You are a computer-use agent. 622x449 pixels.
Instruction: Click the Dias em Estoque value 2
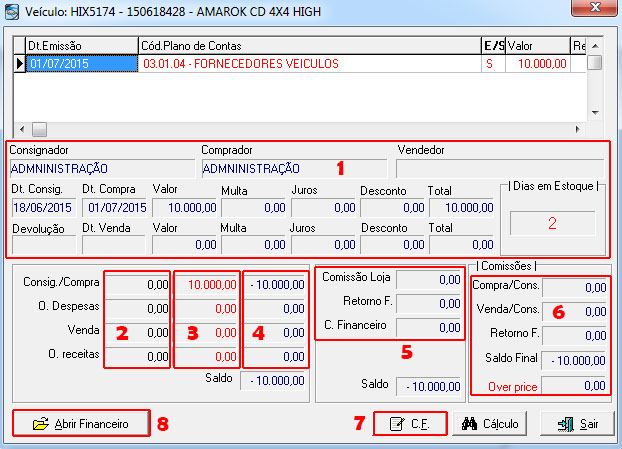pos(552,223)
